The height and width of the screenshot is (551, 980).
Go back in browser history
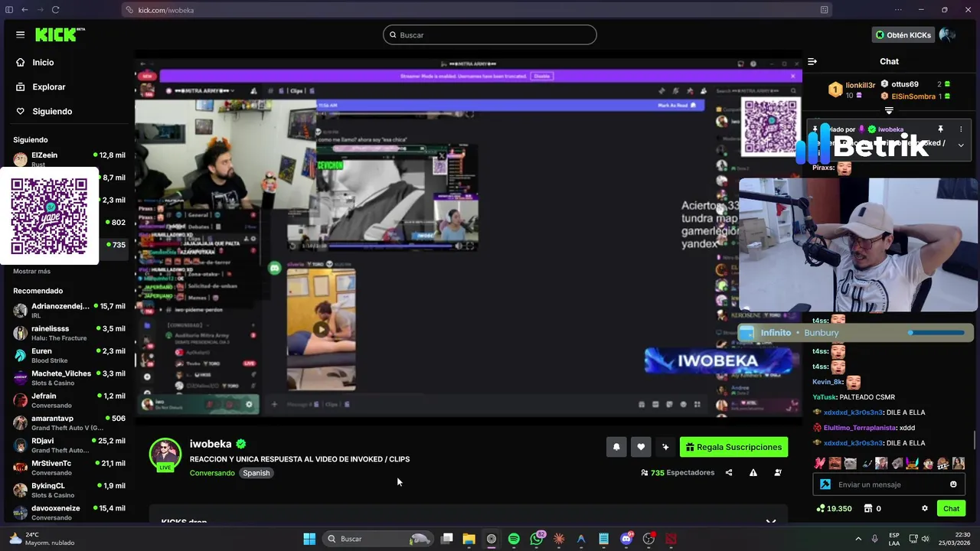24,10
